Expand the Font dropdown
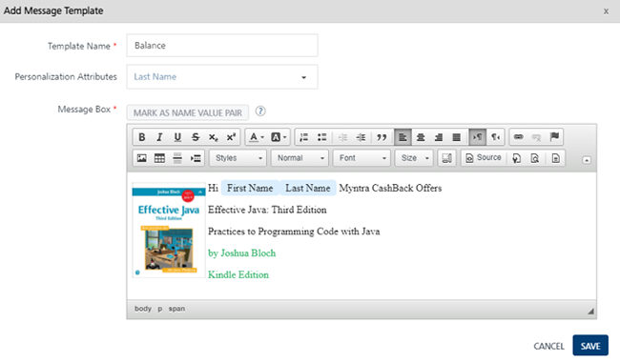Image resolution: width=620 pixels, height=364 pixels. pyautogui.click(x=362, y=158)
